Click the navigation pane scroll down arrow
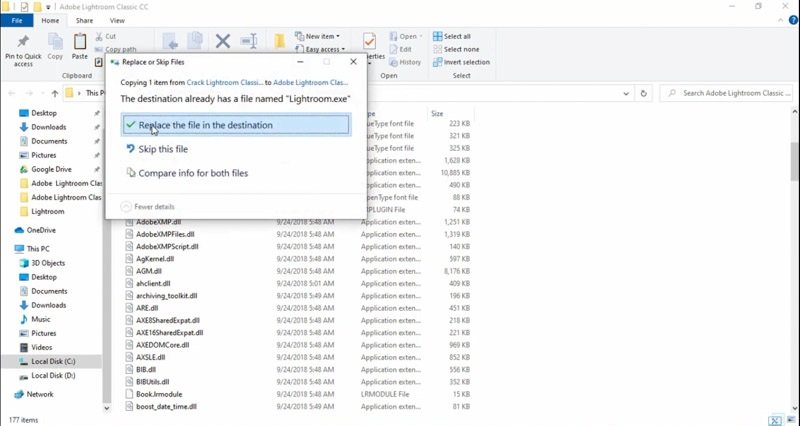800x426 pixels. pos(107,408)
